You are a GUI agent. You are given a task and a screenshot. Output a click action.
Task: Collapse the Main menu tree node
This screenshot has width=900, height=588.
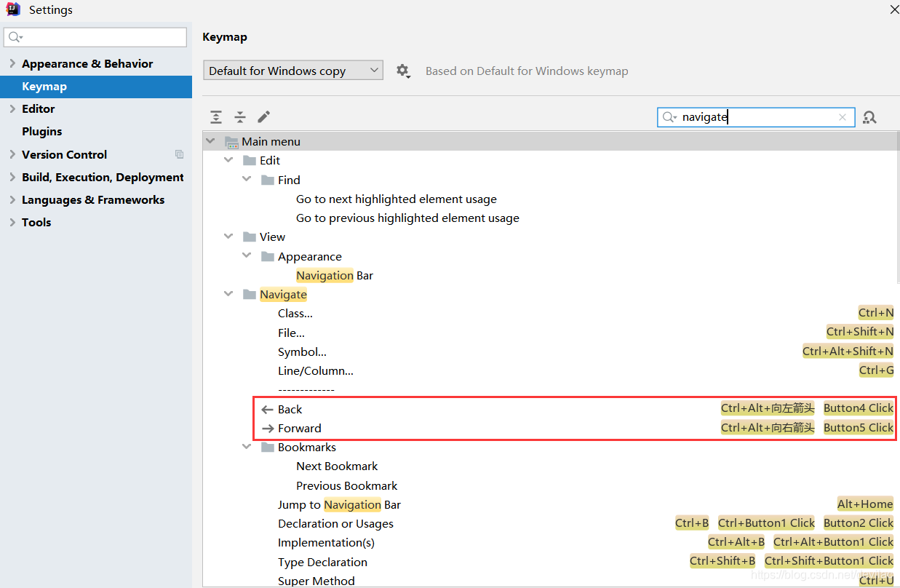click(x=211, y=141)
